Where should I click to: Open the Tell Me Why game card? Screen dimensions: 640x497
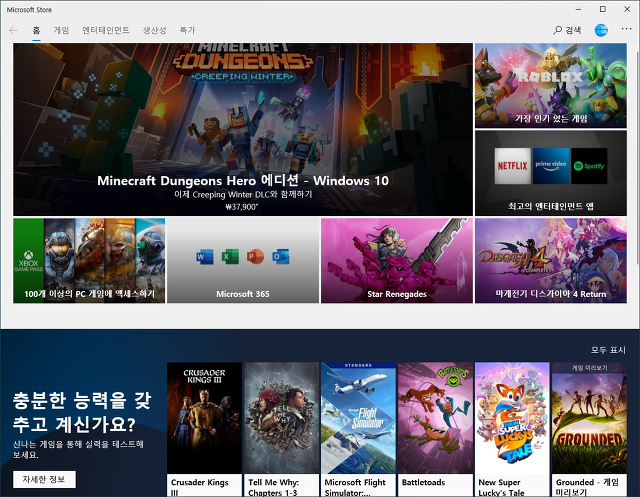(x=281, y=429)
